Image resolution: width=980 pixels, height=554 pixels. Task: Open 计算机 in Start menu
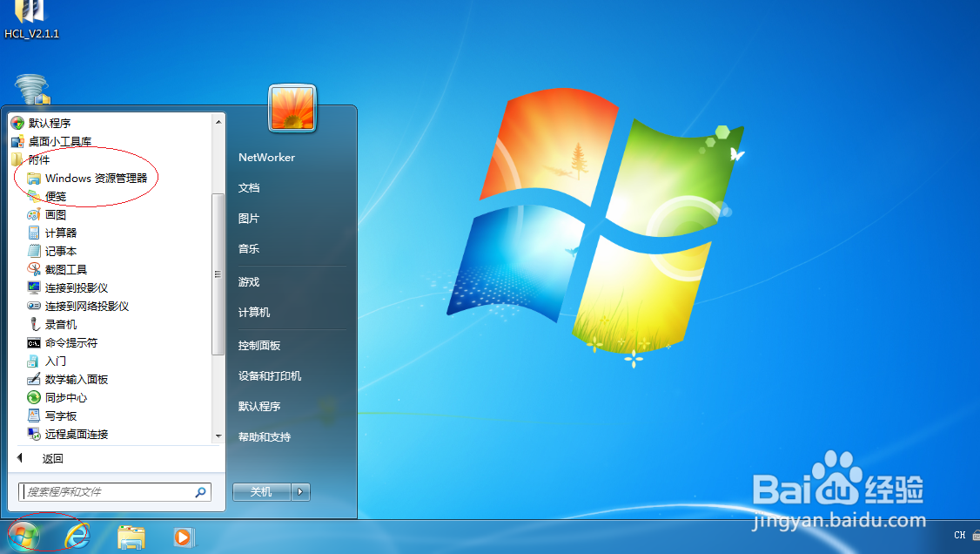[x=254, y=312]
